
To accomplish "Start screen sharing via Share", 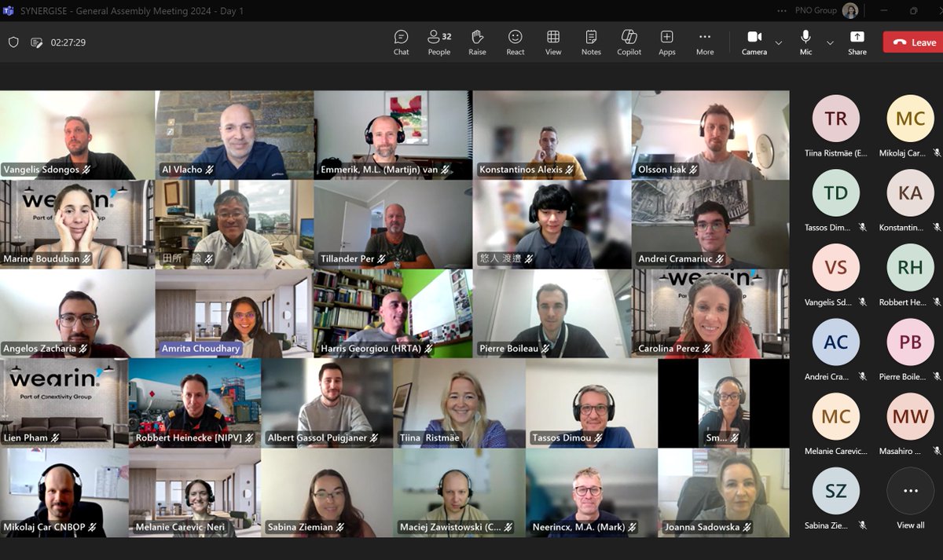I will click(857, 42).
